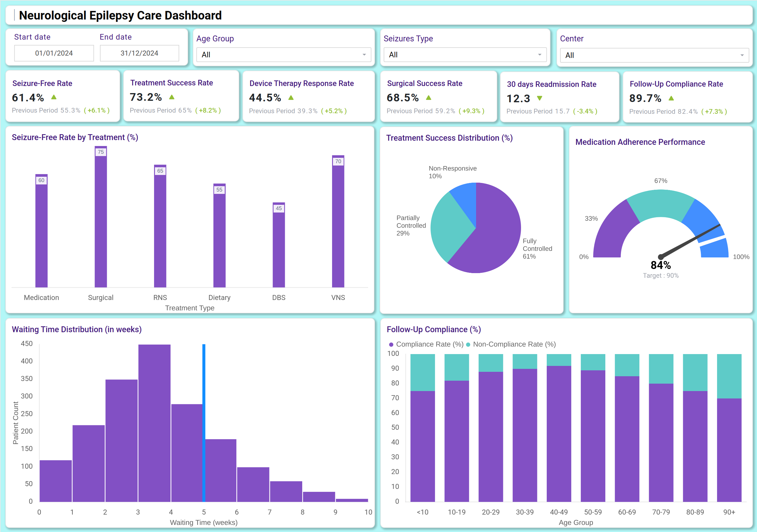Viewport: 757px width, 532px height.
Task: Open the Seizures Type dropdown
Action: point(465,55)
